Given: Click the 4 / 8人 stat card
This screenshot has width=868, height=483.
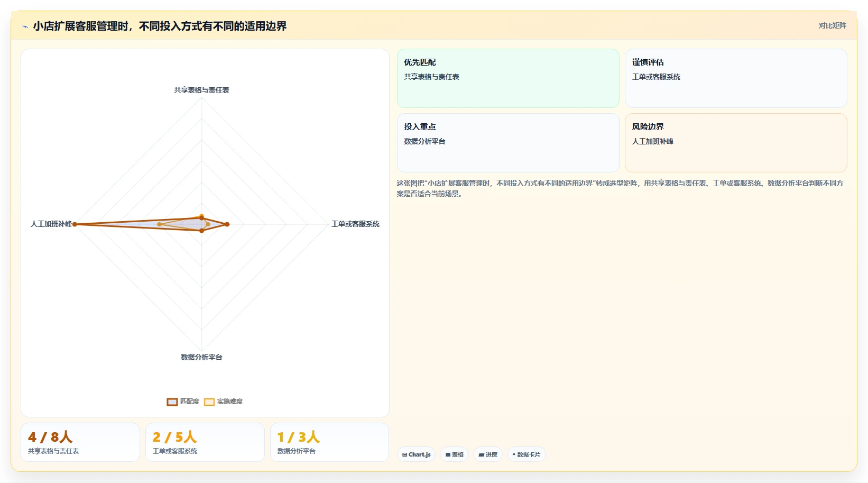Looking at the screenshot, I should tap(80, 442).
